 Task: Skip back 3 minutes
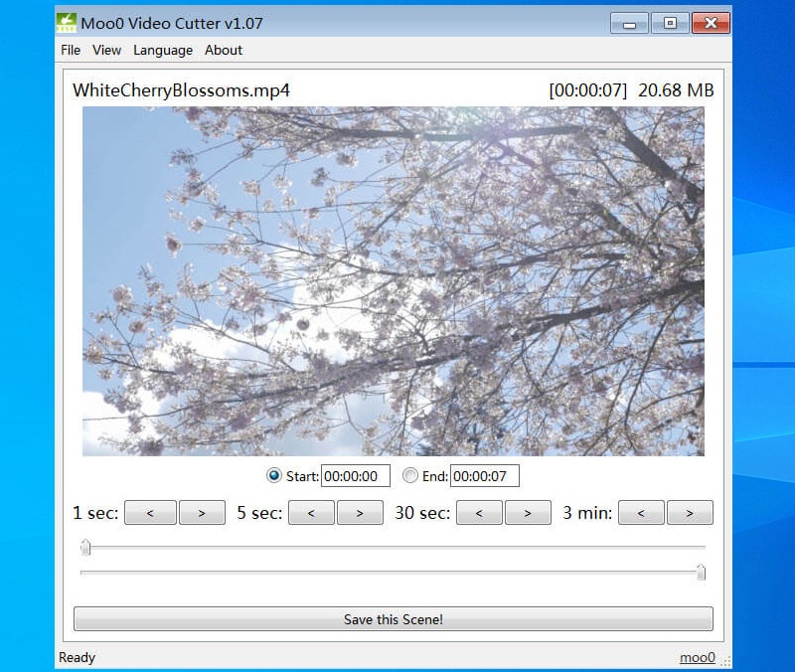[x=642, y=513]
